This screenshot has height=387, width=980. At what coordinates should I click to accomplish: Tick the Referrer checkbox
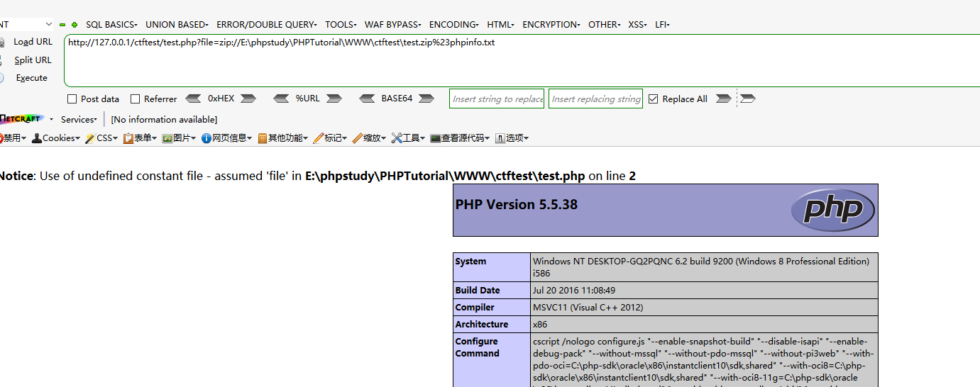click(135, 99)
